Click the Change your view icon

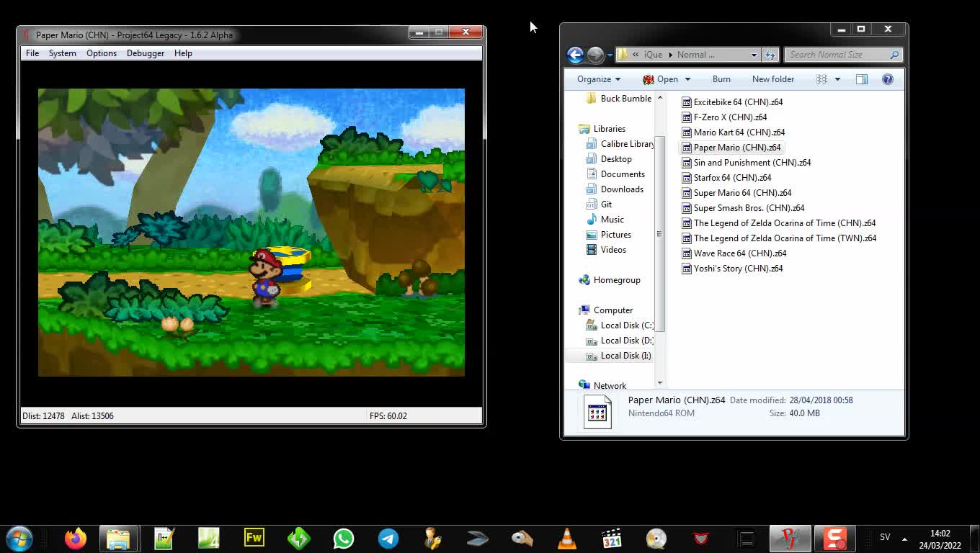(x=821, y=79)
